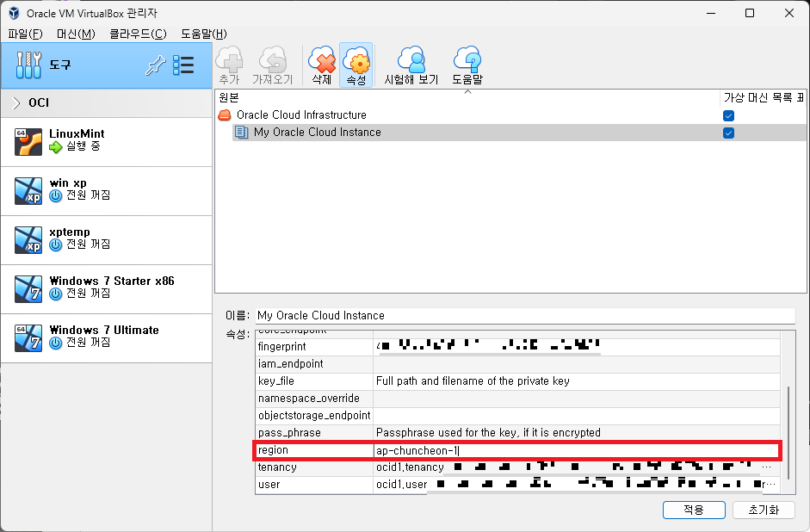Select Windows 7 Ultimate VM icon
Image resolution: width=810 pixels, height=532 pixels.
pos(28,337)
